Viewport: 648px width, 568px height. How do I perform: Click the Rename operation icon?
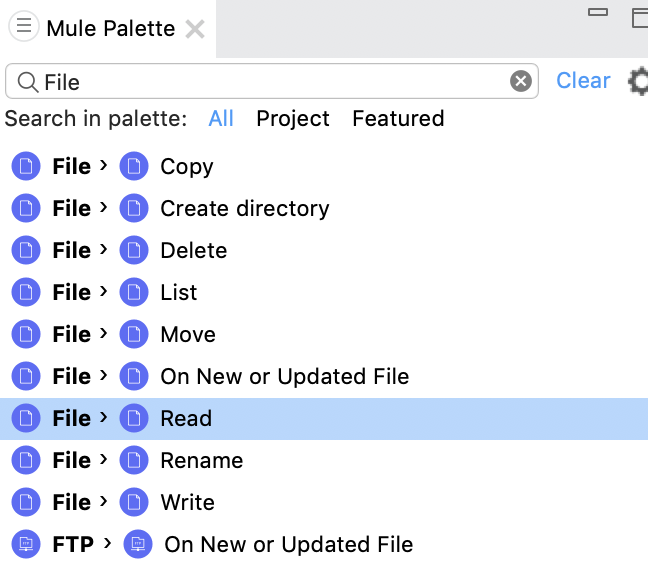tap(134, 460)
